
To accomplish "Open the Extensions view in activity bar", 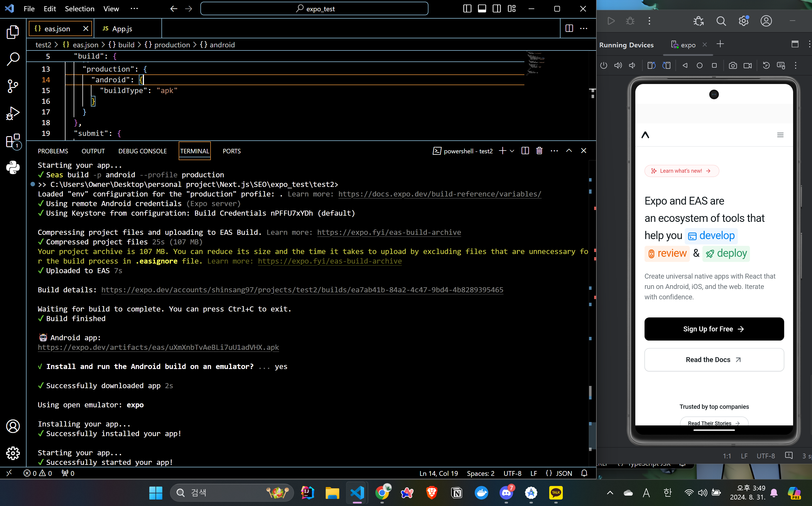I will (13, 141).
